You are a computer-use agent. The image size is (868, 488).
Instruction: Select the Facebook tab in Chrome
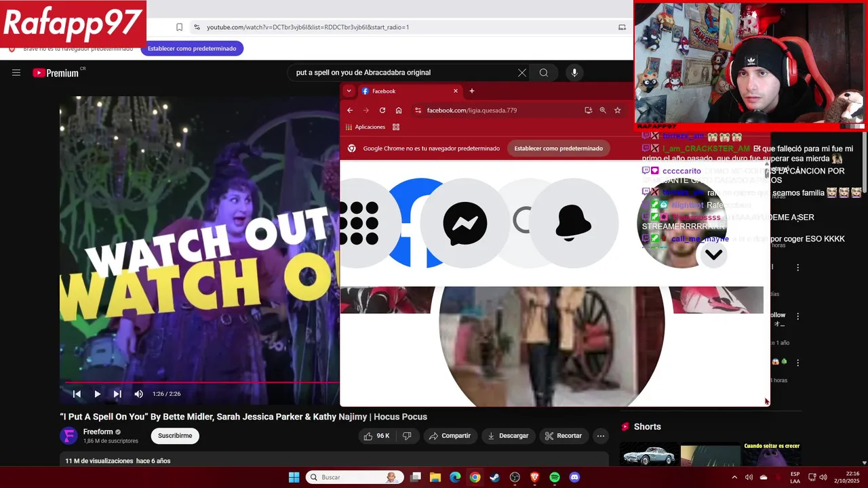click(410, 91)
